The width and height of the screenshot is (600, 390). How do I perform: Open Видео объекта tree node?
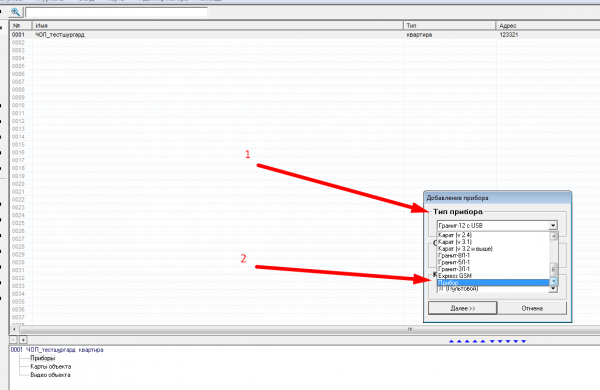pos(50,375)
